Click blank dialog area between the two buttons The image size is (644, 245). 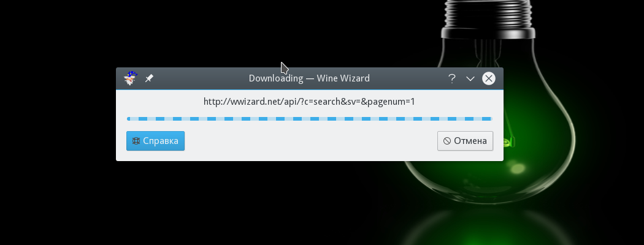(x=310, y=141)
